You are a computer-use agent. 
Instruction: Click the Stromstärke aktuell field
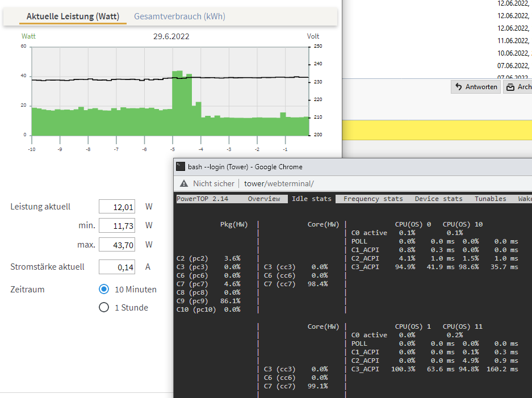pyautogui.click(x=117, y=267)
